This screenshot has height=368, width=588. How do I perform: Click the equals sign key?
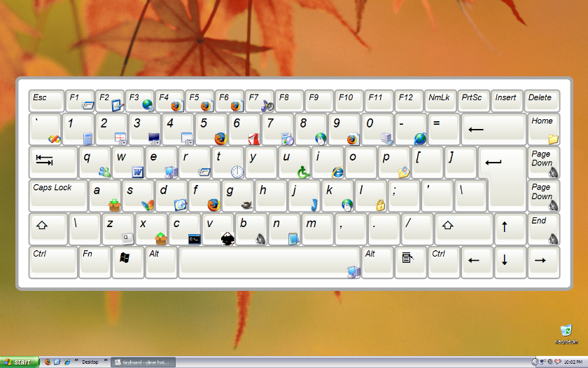pyautogui.click(x=444, y=129)
